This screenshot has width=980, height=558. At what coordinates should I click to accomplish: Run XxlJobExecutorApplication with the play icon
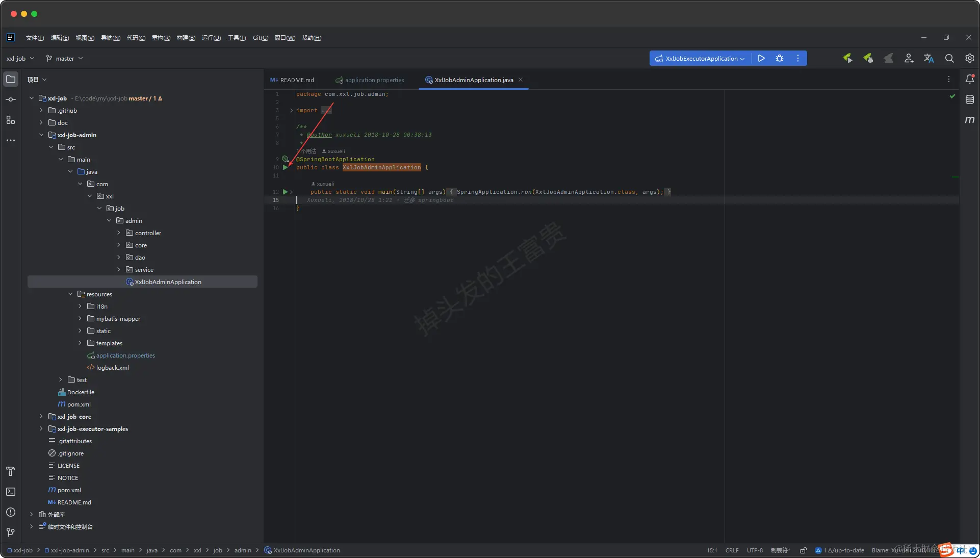coord(761,58)
